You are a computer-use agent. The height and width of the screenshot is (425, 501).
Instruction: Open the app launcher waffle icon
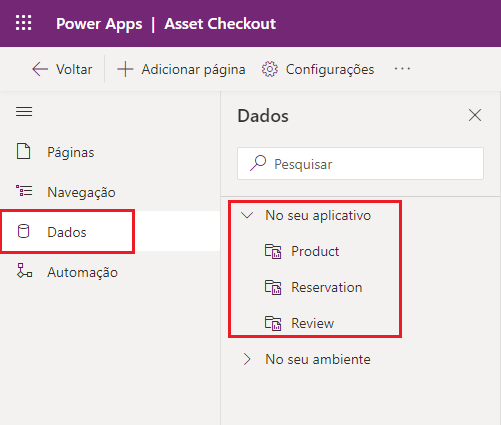point(23,23)
